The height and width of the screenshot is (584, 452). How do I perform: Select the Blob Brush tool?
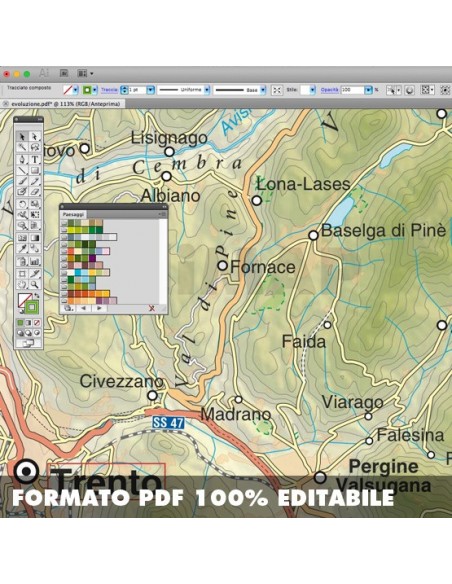[x=22, y=192]
